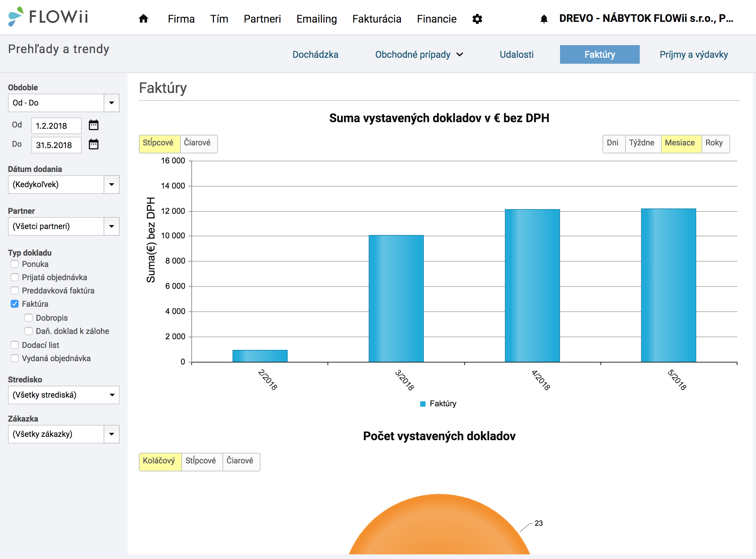Click the 5/2018 bar
Image resolution: width=756 pixels, height=559 pixels.
(x=668, y=285)
